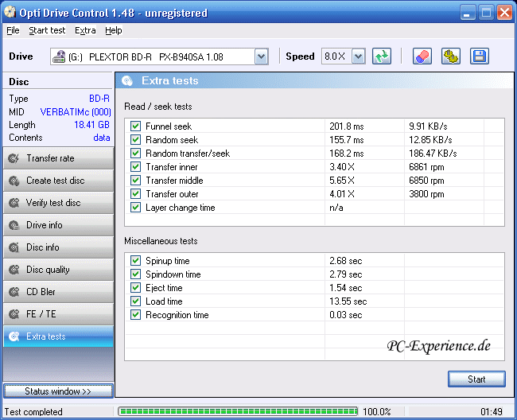Open the Drive info panel
Screen dimensions: 517x420
(57, 225)
